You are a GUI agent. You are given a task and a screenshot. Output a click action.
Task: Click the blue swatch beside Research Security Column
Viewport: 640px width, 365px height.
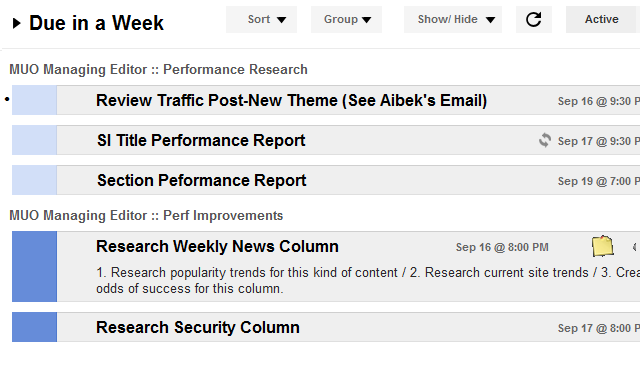(34, 327)
